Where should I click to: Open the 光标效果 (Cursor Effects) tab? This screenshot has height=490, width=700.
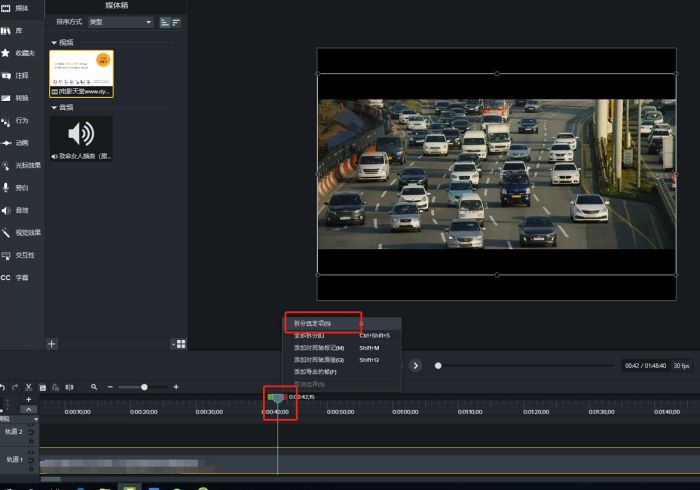pyautogui.click(x=21, y=166)
